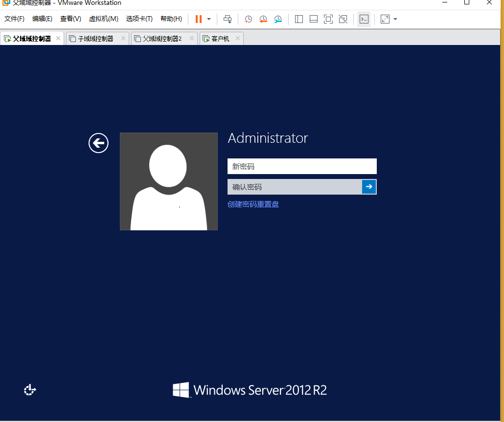The width and height of the screenshot is (504, 422).
Task: Open the Ease of Access icon
Action: (30, 390)
